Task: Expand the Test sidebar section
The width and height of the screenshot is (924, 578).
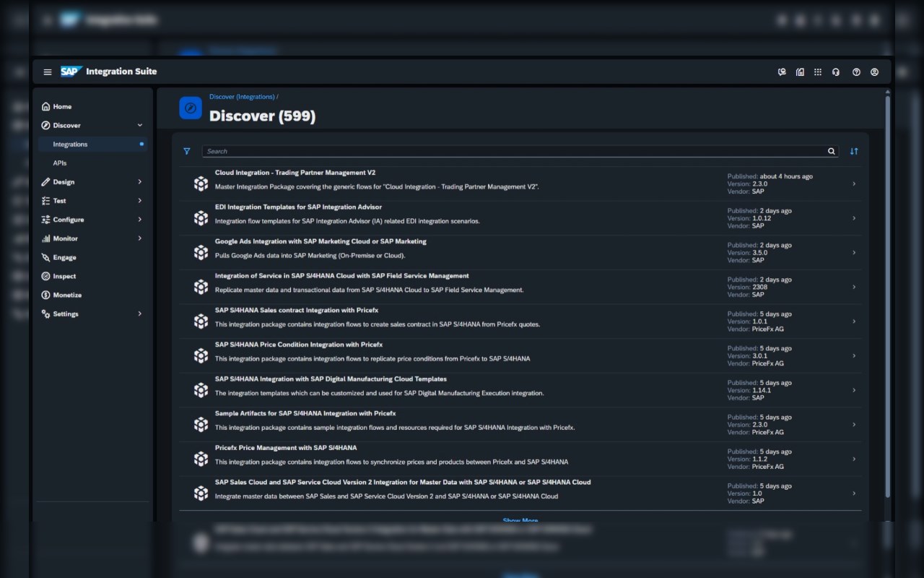Action: (x=140, y=201)
